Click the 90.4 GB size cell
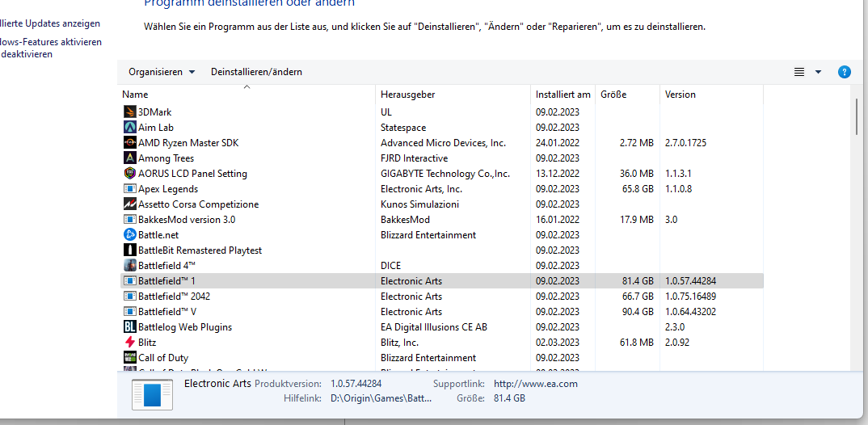Viewport: 868px width, 425px height. click(638, 312)
